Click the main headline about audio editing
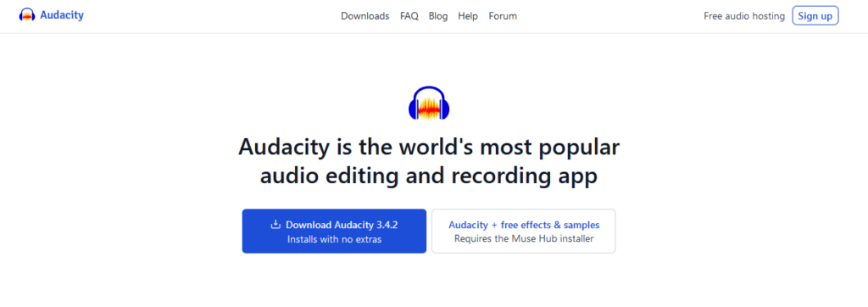This screenshot has width=868, height=307. 429,161
